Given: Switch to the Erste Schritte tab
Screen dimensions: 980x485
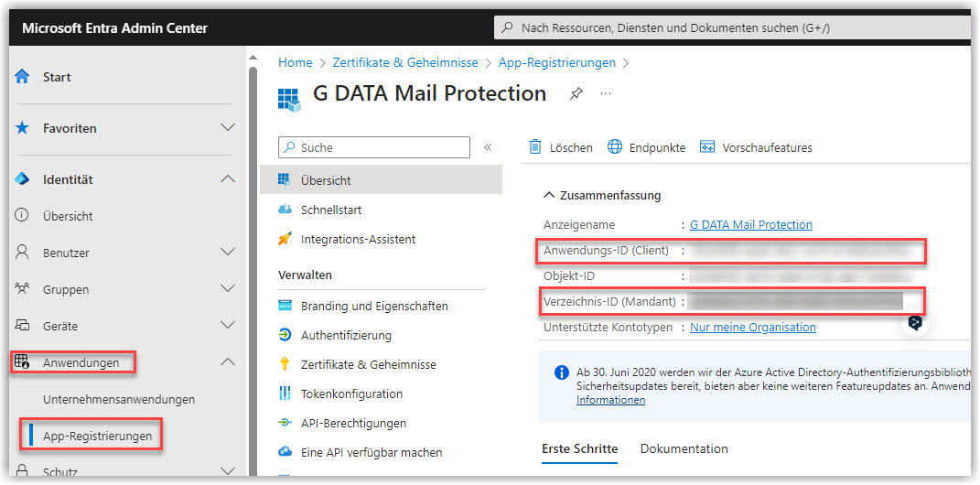Looking at the screenshot, I should tap(580, 448).
